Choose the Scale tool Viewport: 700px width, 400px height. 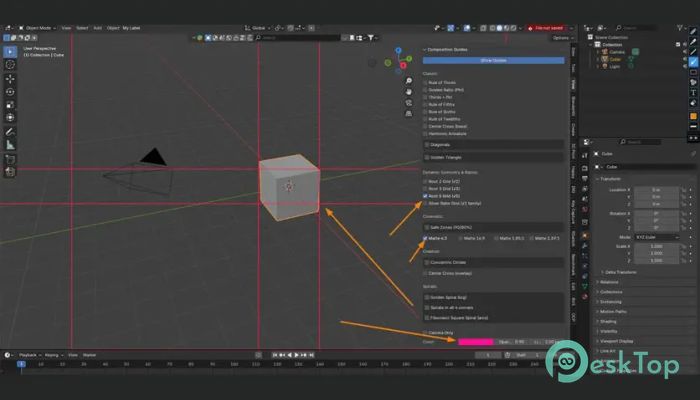tap(10, 105)
